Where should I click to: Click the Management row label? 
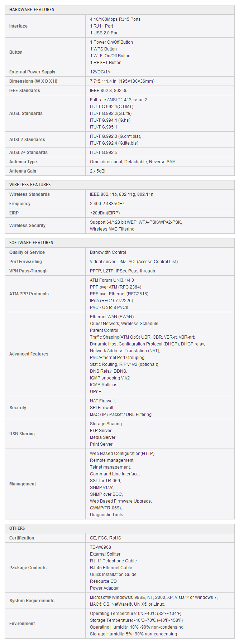[x=23, y=484]
